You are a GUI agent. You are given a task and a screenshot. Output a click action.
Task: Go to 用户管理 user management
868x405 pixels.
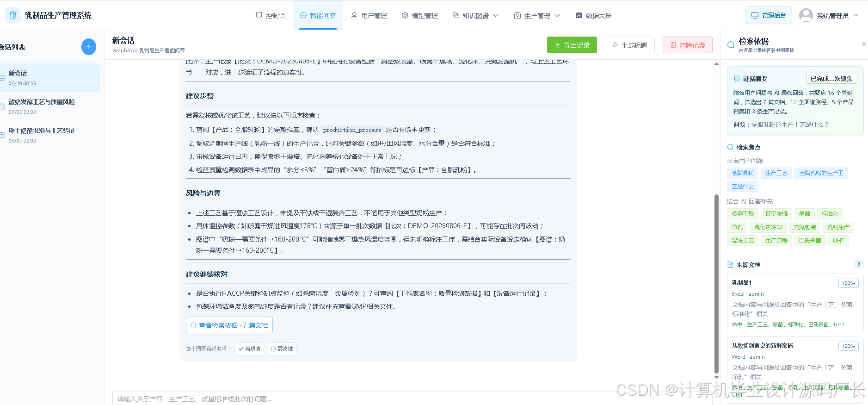[369, 16]
